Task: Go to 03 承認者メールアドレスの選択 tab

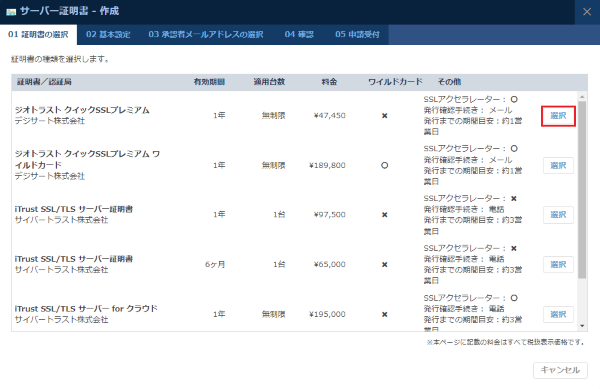Action: 206,34
